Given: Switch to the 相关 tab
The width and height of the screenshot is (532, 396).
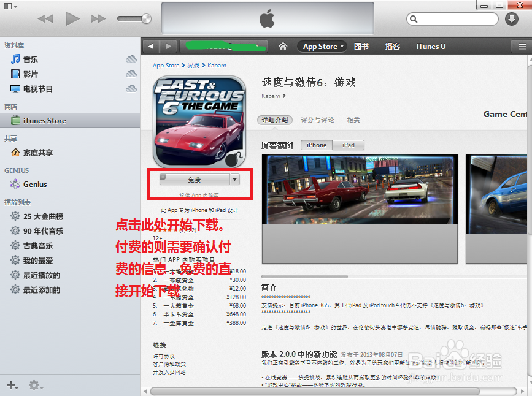Looking at the screenshot, I should 353,120.
